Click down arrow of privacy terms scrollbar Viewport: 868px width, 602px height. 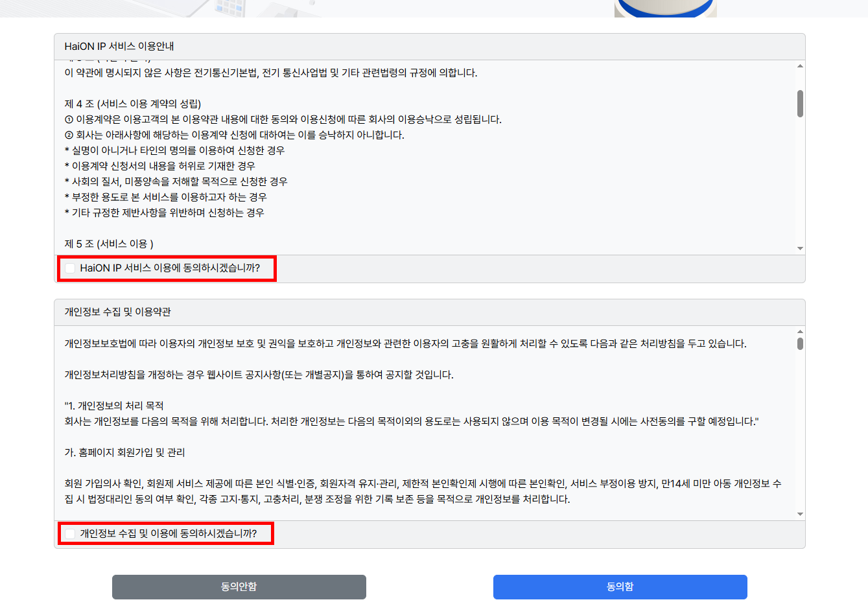pos(800,515)
